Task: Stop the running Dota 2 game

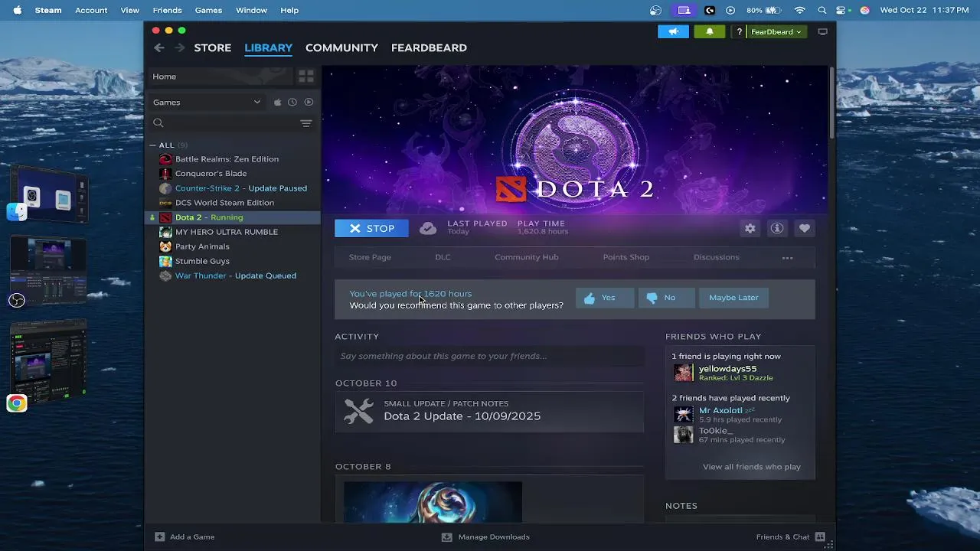Action: point(371,228)
